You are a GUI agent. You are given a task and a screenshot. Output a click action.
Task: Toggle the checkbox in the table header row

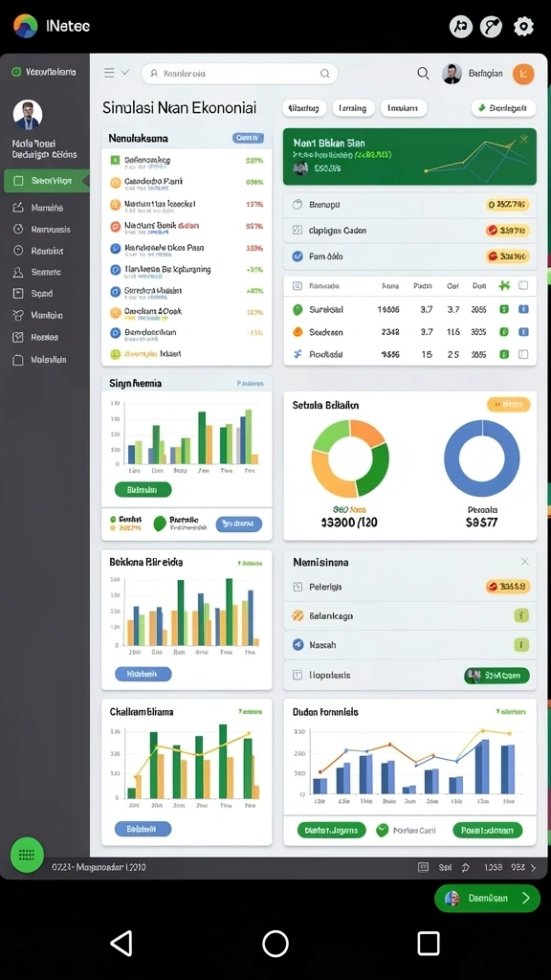coord(523,285)
